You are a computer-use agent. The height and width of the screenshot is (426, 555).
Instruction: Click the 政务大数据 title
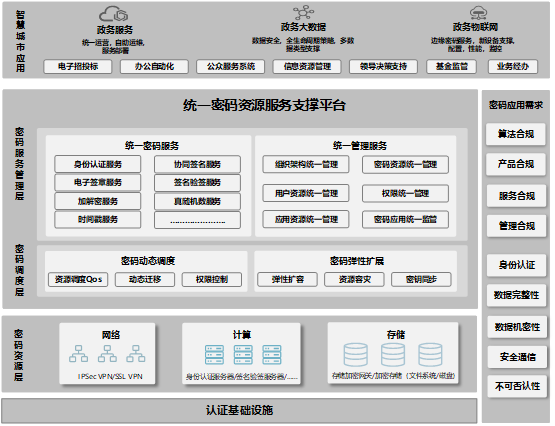click(x=303, y=27)
